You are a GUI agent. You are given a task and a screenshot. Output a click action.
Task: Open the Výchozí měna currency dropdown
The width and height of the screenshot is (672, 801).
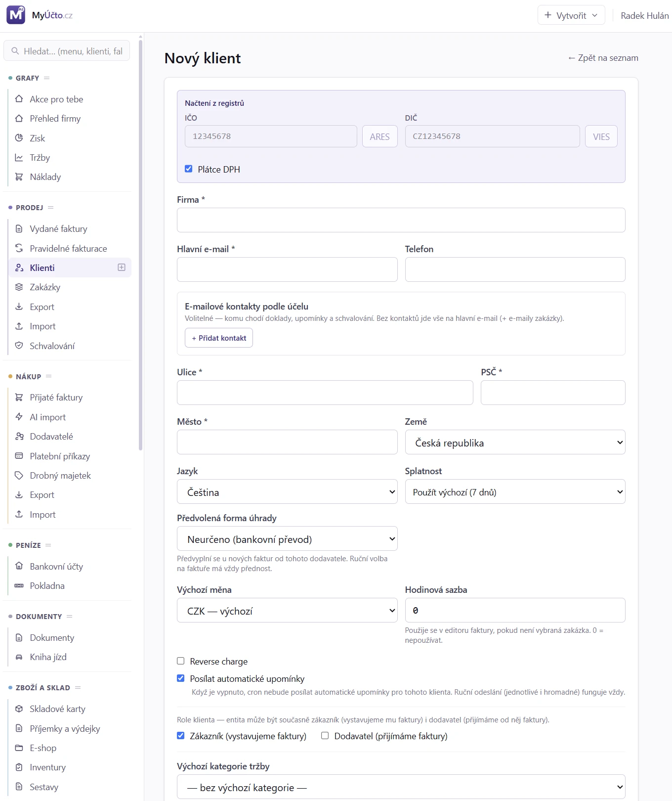(287, 610)
